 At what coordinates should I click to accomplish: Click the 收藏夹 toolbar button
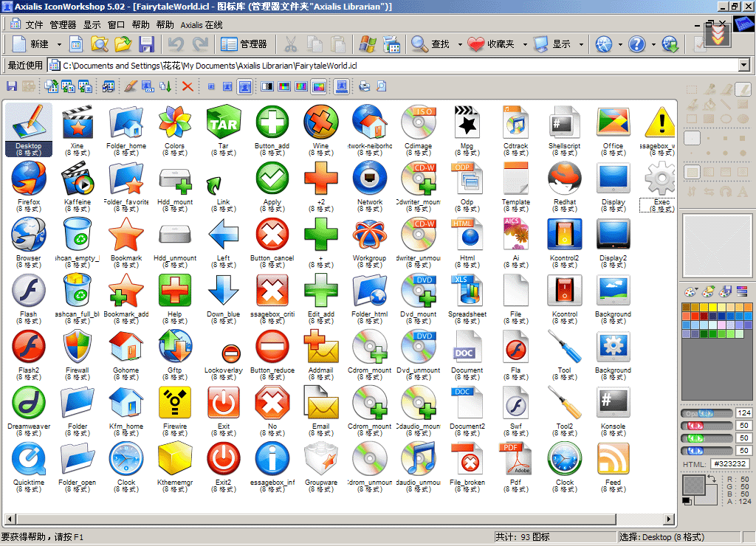491,44
